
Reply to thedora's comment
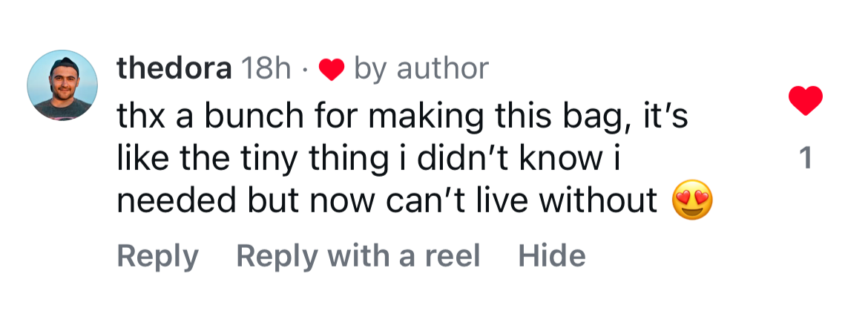click(157, 257)
